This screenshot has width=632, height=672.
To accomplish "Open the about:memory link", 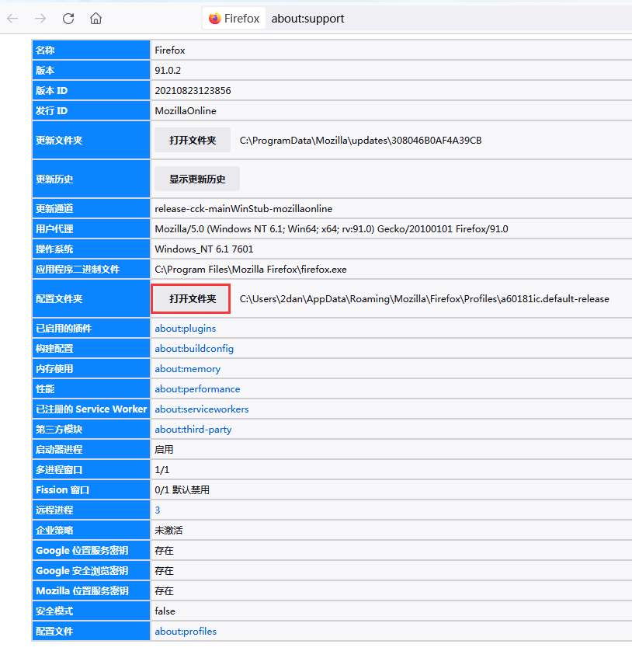I will click(x=188, y=368).
